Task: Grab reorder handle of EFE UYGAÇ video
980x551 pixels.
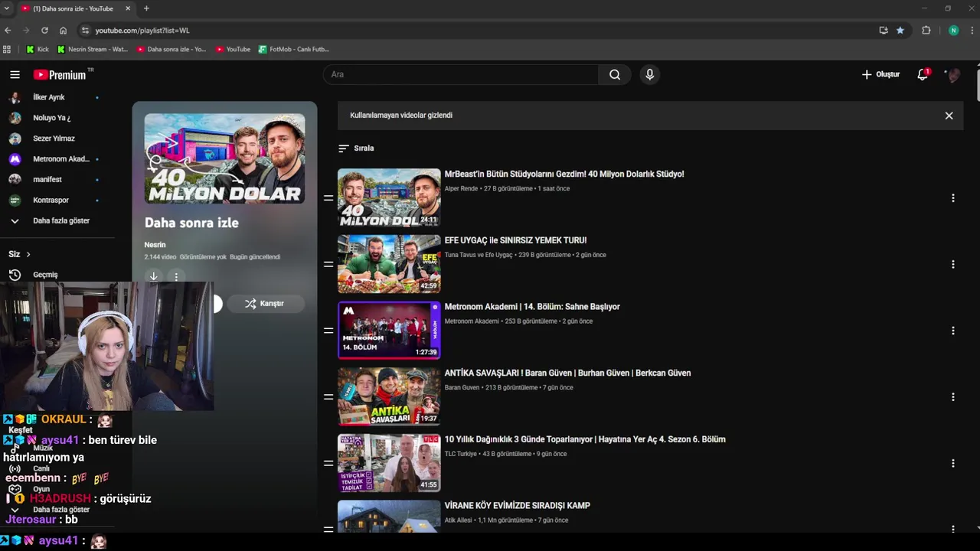Action: tap(328, 265)
